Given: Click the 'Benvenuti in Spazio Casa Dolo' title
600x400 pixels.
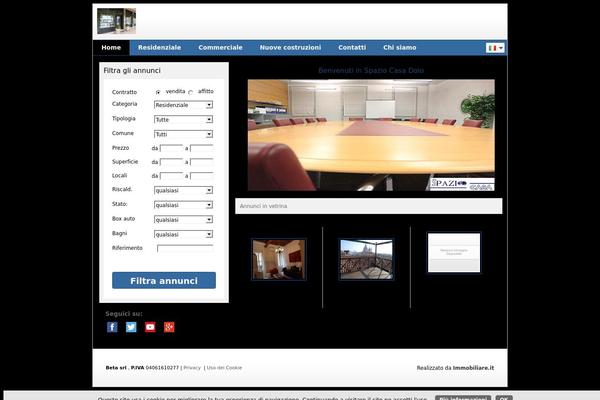Looking at the screenshot, I should (x=371, y=70).
